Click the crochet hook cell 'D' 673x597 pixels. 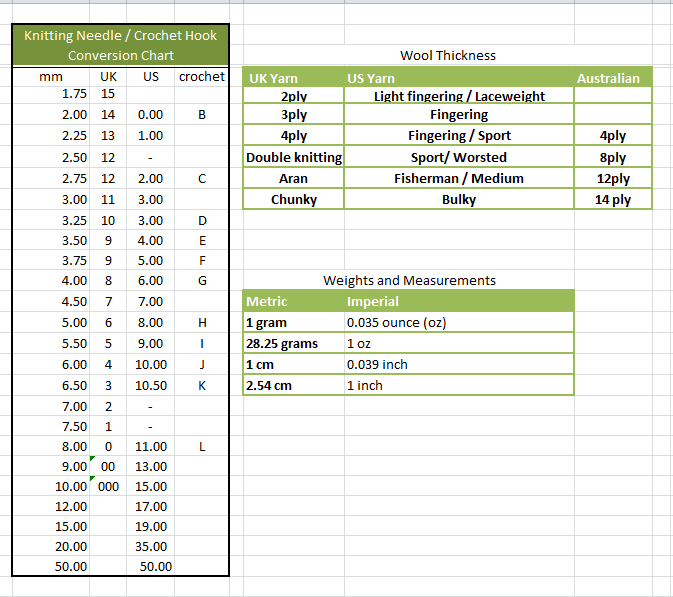pos(202,221)
